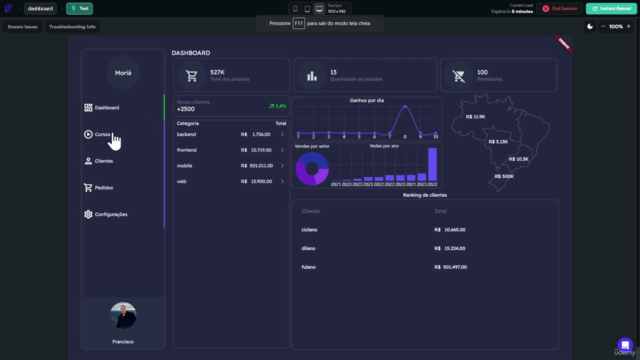Viewport: 640px width, 360px height.
Task: Click the fulano client row name
Action: pos(309,267)
